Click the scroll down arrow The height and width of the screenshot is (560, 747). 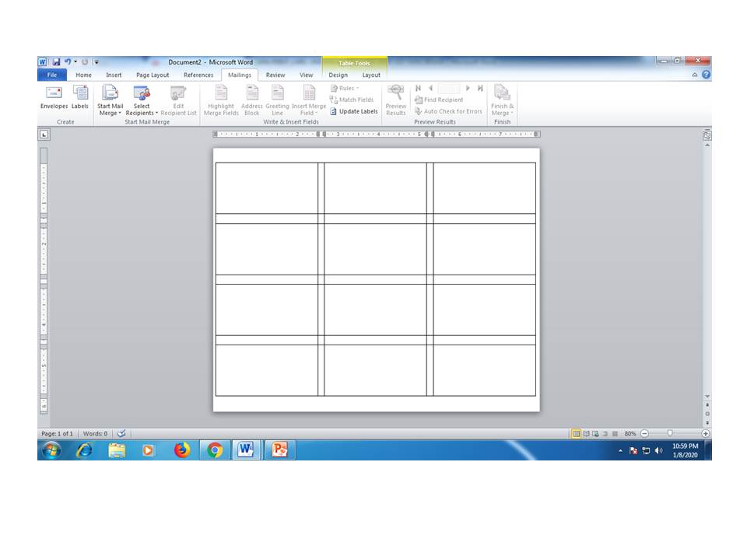pos(707,396)
